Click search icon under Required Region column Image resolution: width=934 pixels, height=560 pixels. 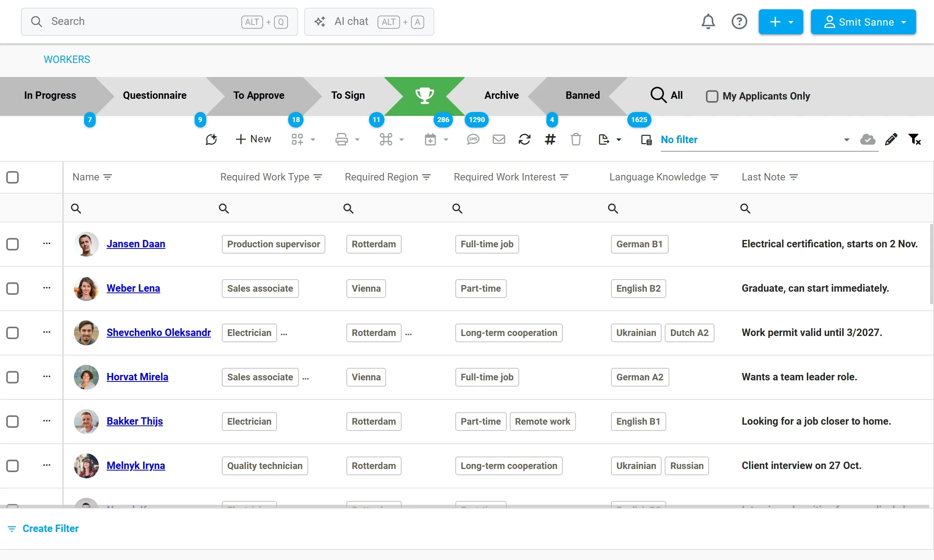(x=348, y=208)
